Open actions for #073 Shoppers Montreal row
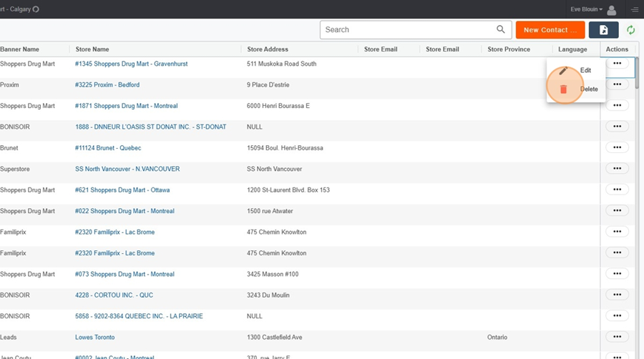This screenshot has height=359, width=644. pos(617,273)
